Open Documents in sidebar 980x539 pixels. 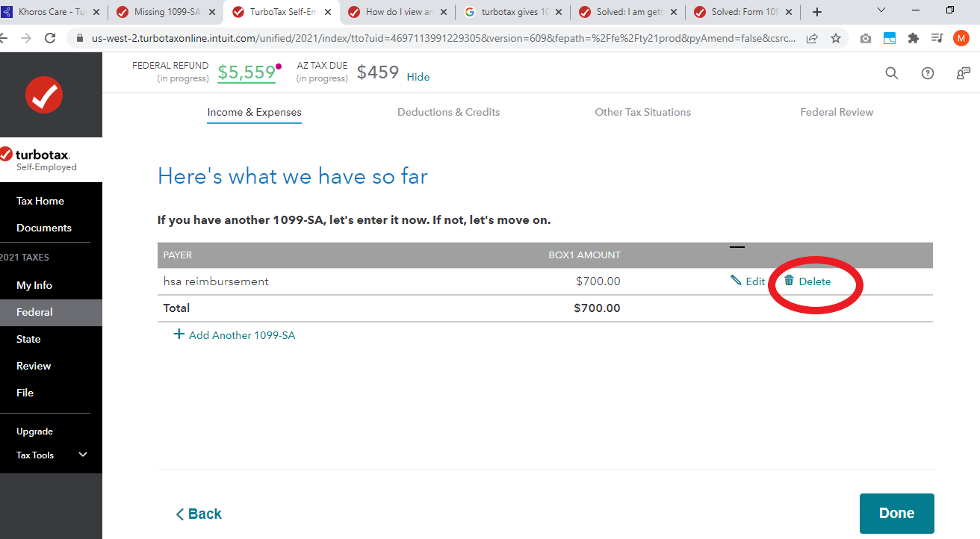(x=44, y=228)
